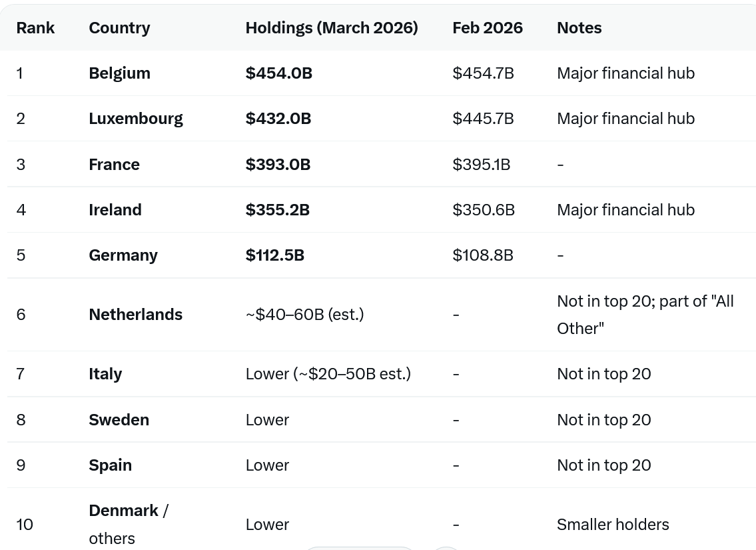Click the Sweden country name
The image size is (756, 550).
119,420
